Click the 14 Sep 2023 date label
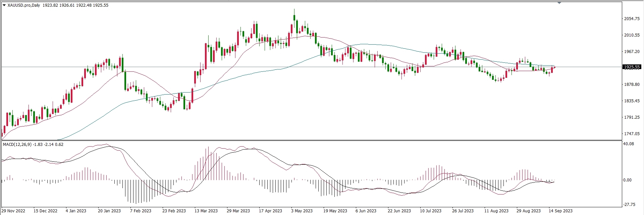Image resolution: width=644 pixels, height=215 pixels. click(560, 211)
